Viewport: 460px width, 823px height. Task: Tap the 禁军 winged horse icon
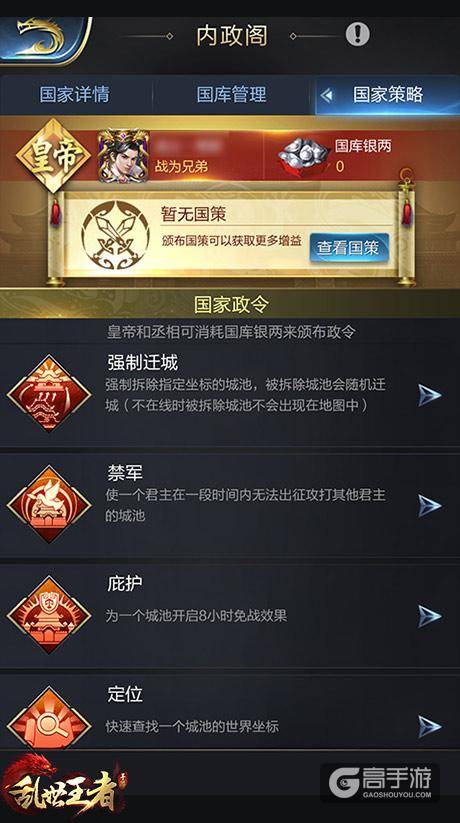click(x=49, y=504)
